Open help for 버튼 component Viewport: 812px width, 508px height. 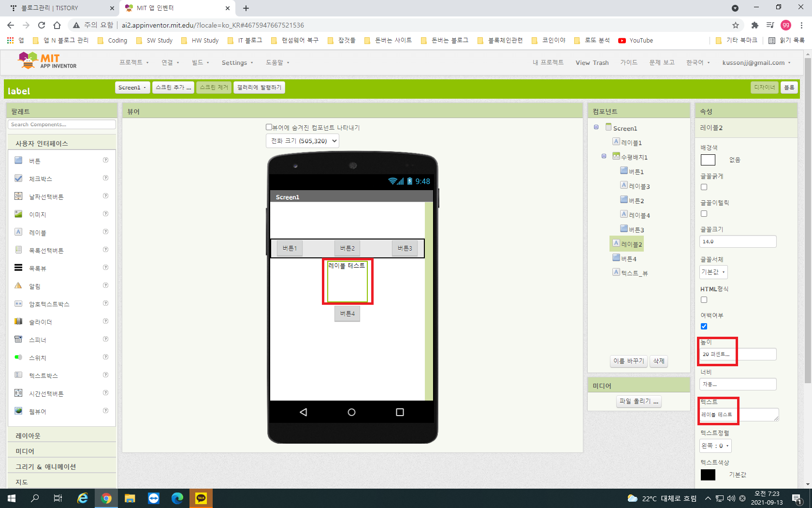pos(105,160)
